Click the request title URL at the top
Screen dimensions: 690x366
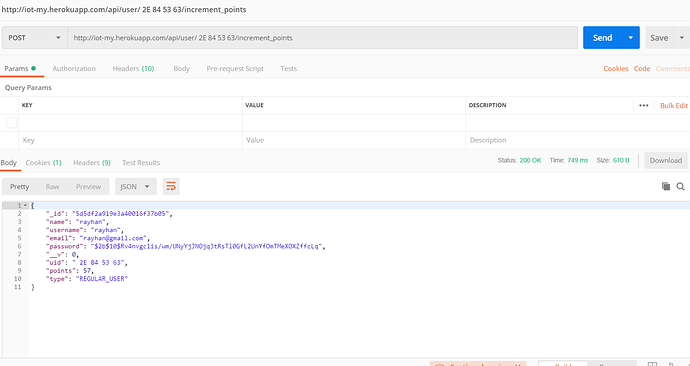(x=124, y=10)
